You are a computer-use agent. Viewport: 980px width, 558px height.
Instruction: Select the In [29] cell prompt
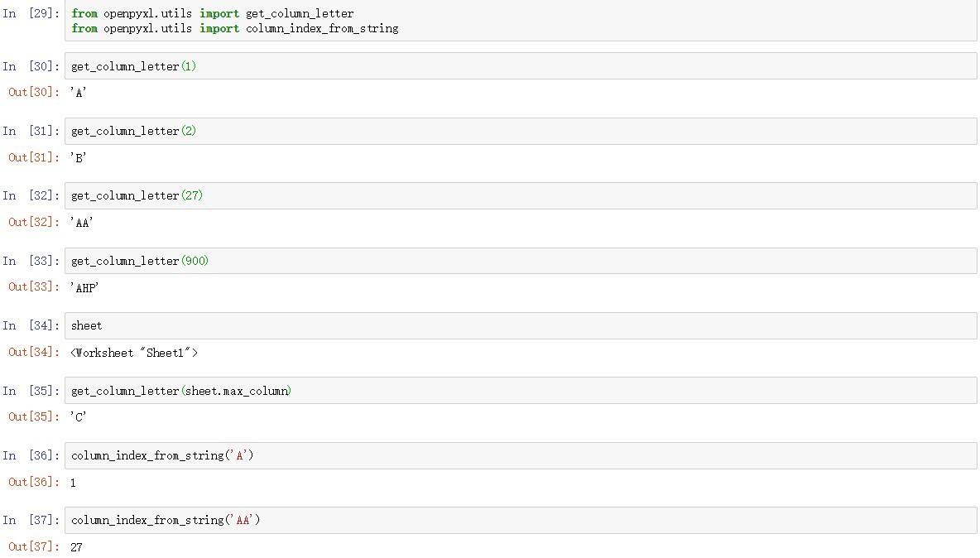(x=31, y=14)
